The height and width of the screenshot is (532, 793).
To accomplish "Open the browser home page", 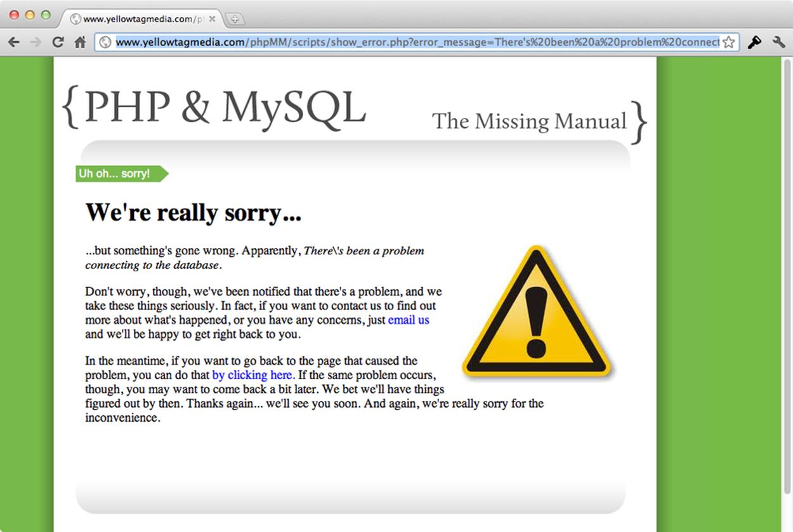I will [80, 42].
